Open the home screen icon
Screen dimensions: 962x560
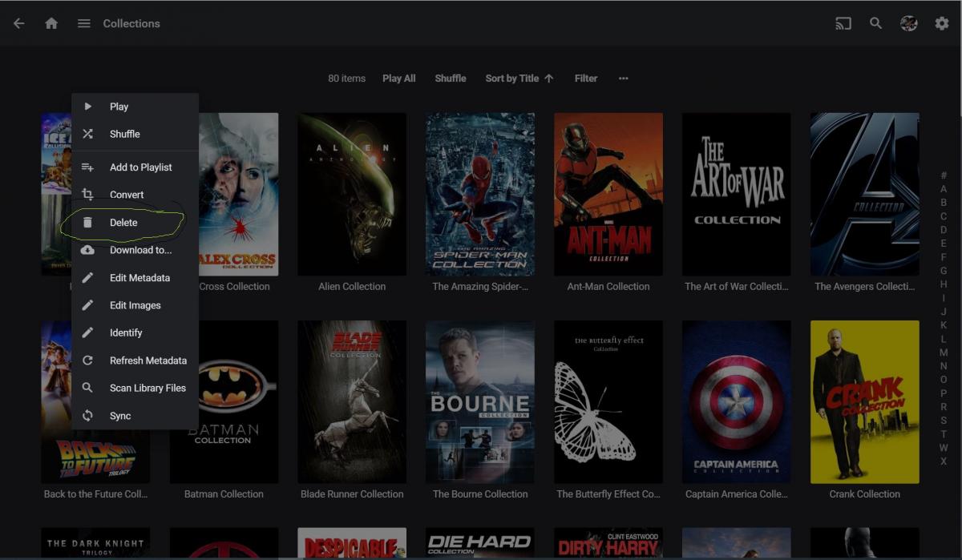[x=51, y=23]
